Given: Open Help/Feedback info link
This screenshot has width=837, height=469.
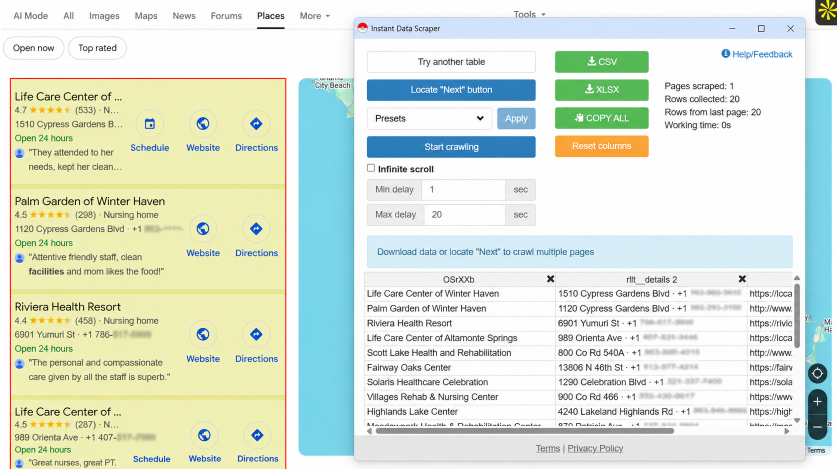Looking at the screenshot, I should click(x=757, y=54).
